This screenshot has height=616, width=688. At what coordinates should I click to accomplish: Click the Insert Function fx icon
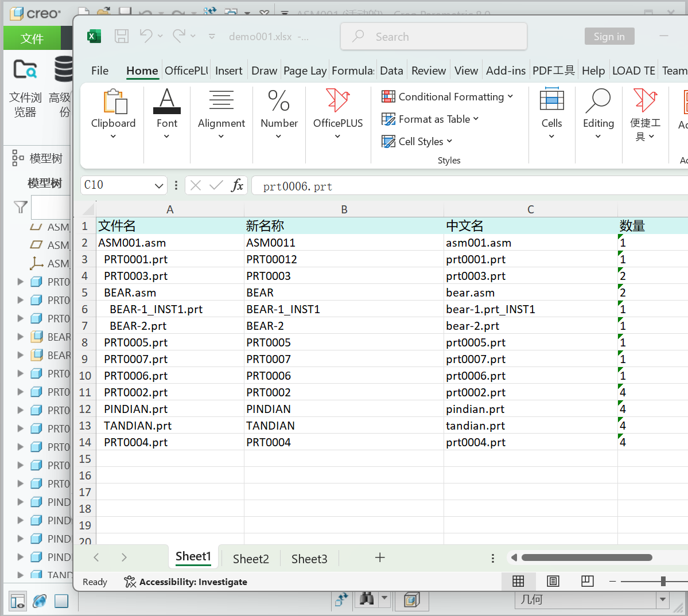237,185
